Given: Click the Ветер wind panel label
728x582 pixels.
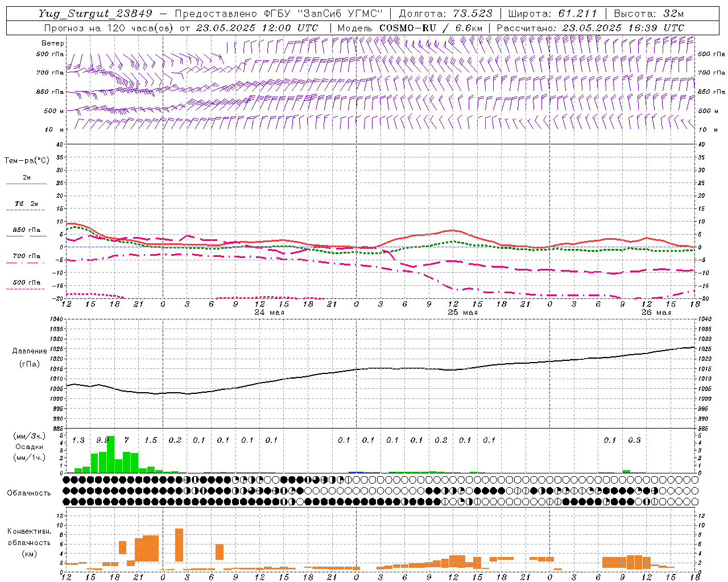Looking at the screenshot, I should pos(53,43).
